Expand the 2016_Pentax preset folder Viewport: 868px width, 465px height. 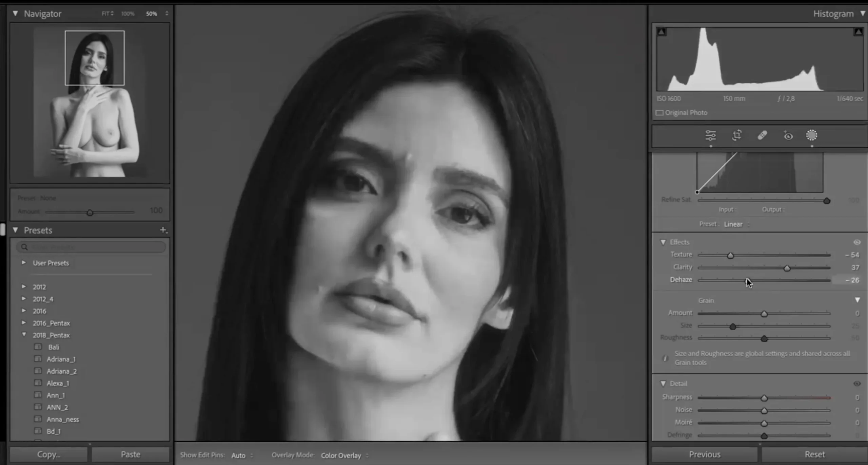point(24,323)
